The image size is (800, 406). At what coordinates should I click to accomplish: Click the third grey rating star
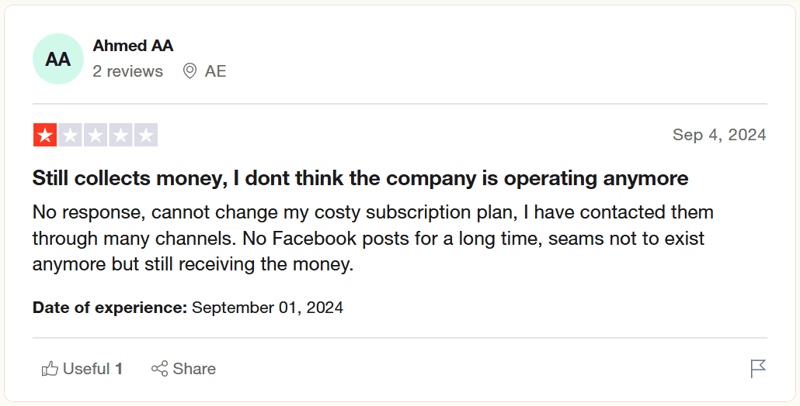click(x=95, y=135)
